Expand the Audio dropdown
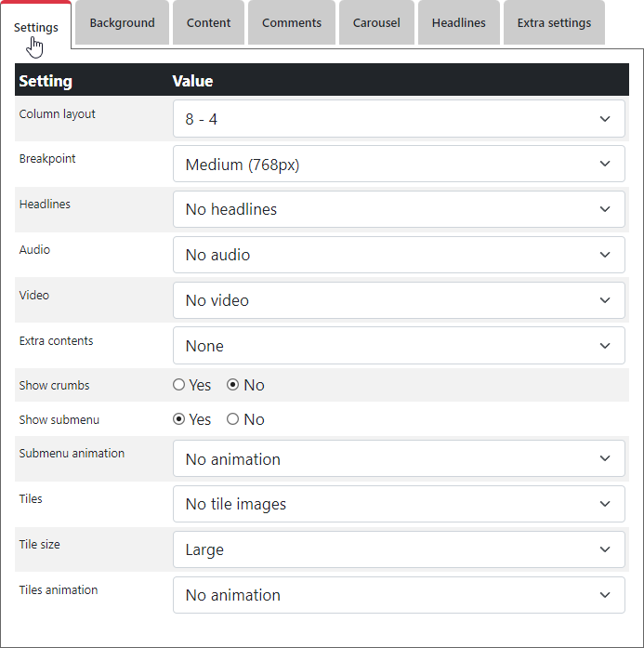The width and height of the screenshot is (644, 648). pos(399,255)
